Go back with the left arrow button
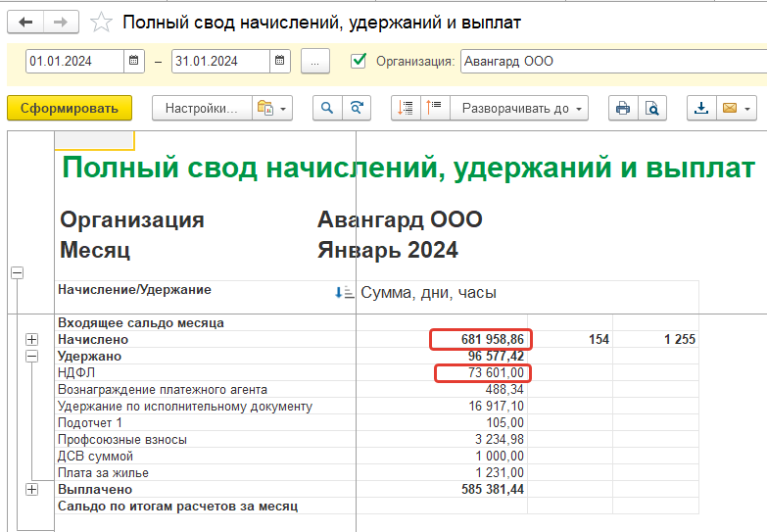 [25, 23]
